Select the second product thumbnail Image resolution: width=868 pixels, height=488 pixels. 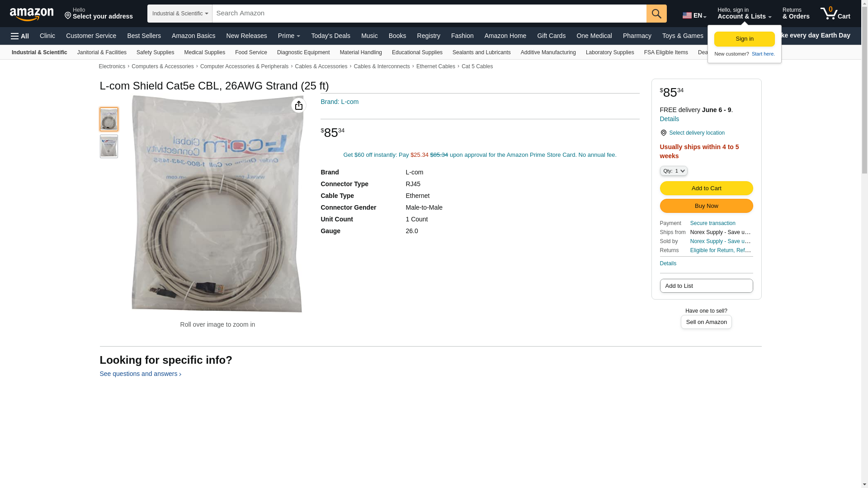(x=109, y=146)
